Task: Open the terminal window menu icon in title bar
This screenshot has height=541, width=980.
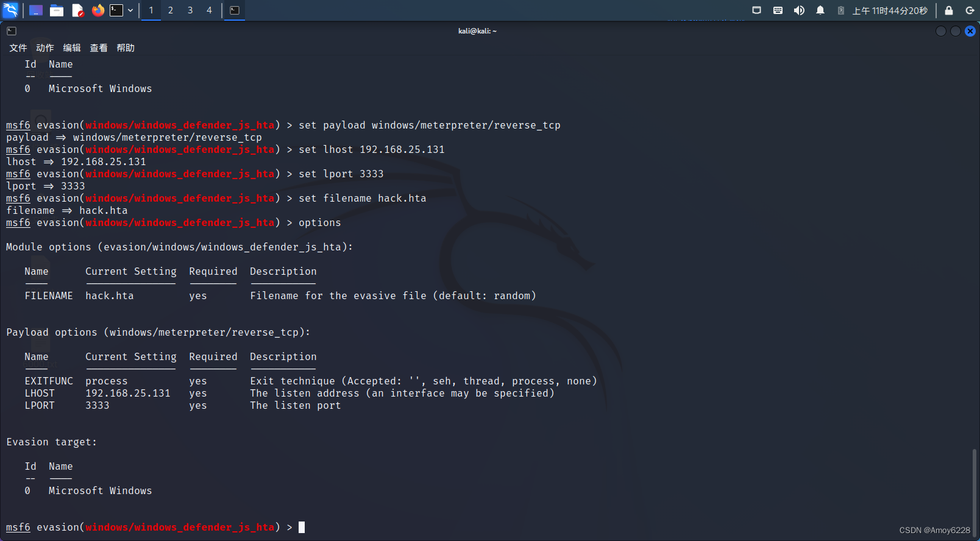Action: tap(12, 31)
